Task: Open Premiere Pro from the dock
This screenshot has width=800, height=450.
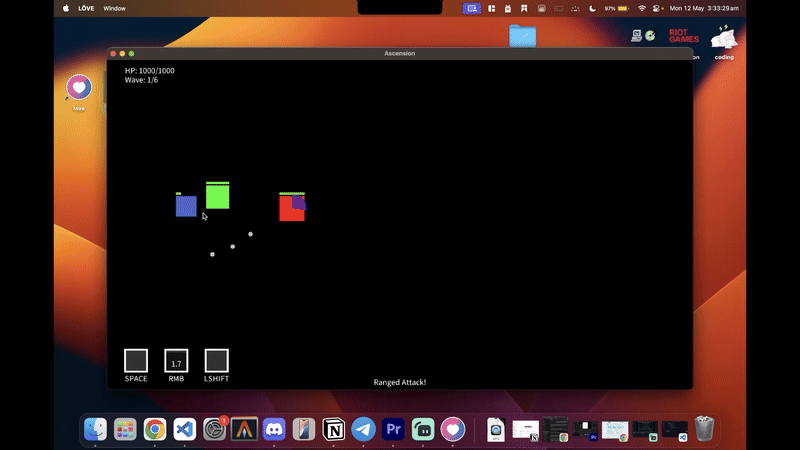Action: tap(393, 429)
